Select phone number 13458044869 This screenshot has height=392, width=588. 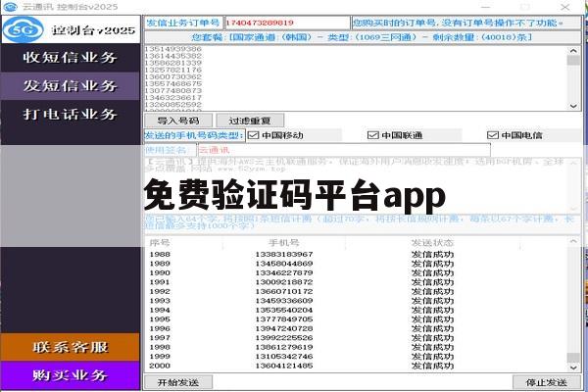(284, 264)
